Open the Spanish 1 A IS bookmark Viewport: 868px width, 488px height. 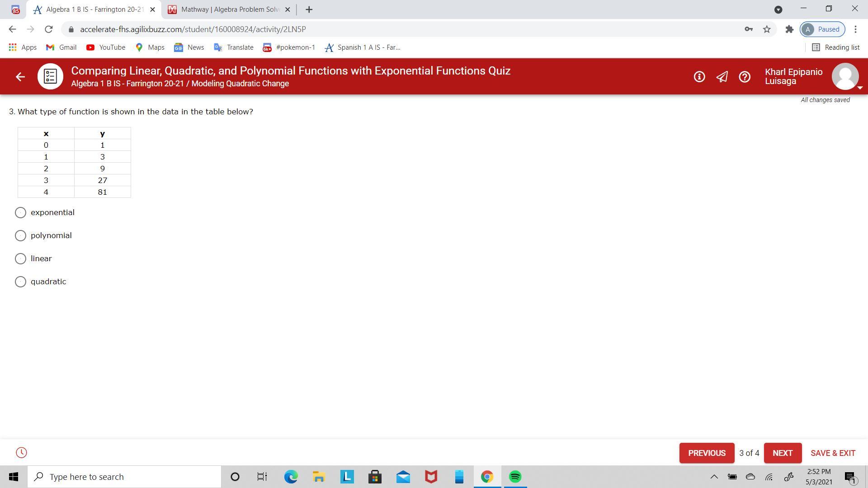click(x=363, y=47)
